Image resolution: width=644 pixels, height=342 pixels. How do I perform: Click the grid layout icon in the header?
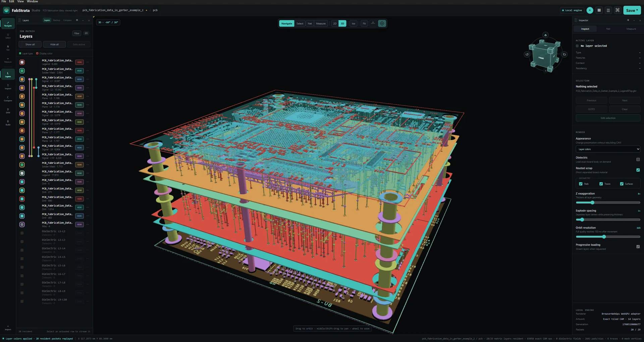coord(599,10)
